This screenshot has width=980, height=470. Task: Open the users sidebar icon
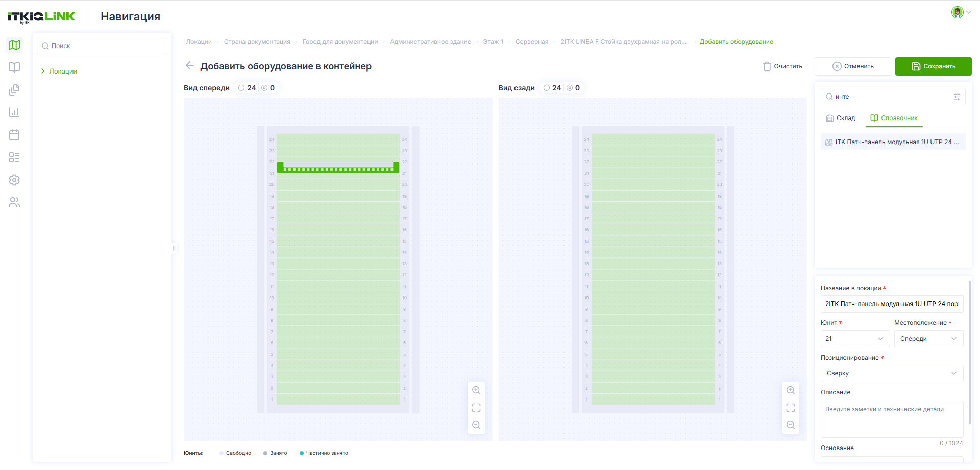click(x=14, y=202)
